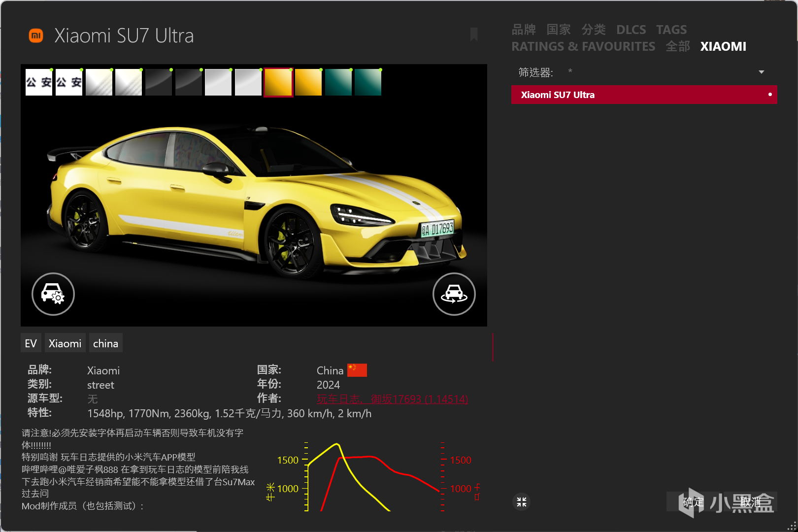The height and width of the screenshot is (532, 798).
Task: Click the window resize grip icon
Action: [x=792, y=526]
